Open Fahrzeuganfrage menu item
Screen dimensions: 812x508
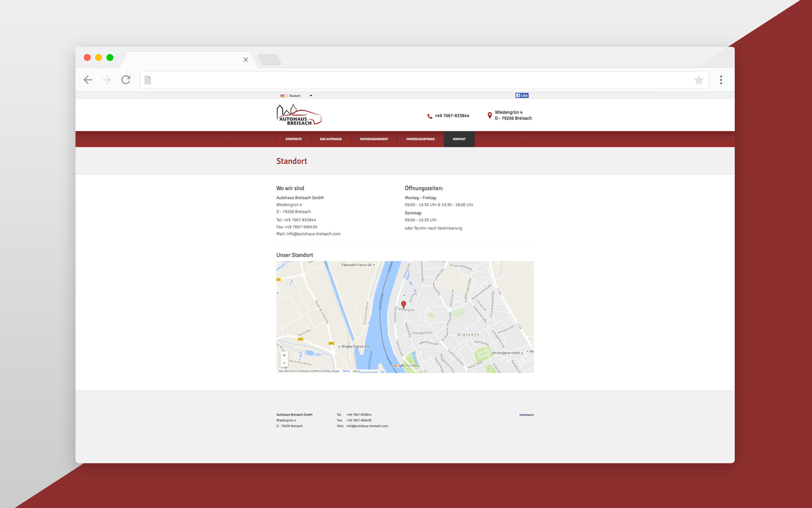420,139
